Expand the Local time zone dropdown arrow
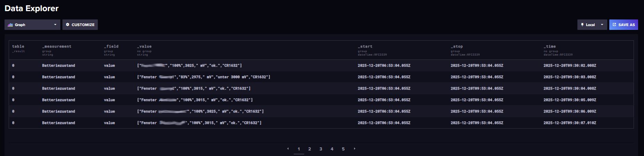 tap(602, 25)
